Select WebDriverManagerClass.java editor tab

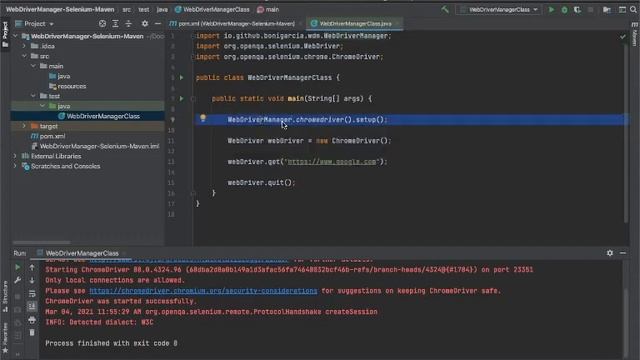(354, 24)
